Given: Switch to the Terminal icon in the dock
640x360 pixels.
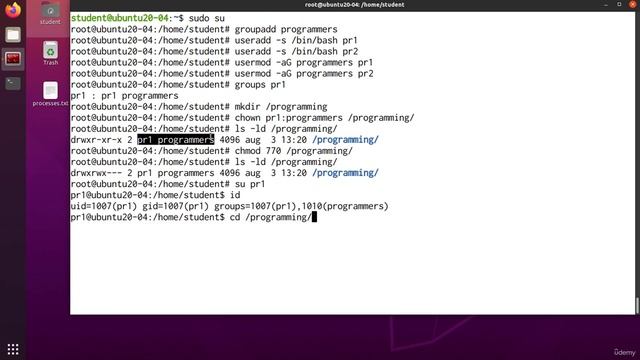Looking at the screenshot, I should pos(13,84).
